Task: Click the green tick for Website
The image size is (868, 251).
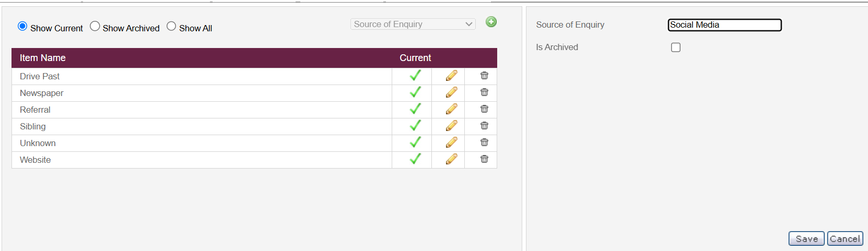Action: 415,159
